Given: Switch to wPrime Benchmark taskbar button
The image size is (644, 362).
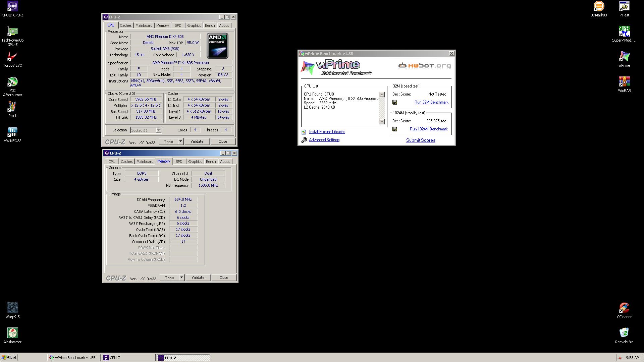Looking at the screenshot, I should click(74, 358).
